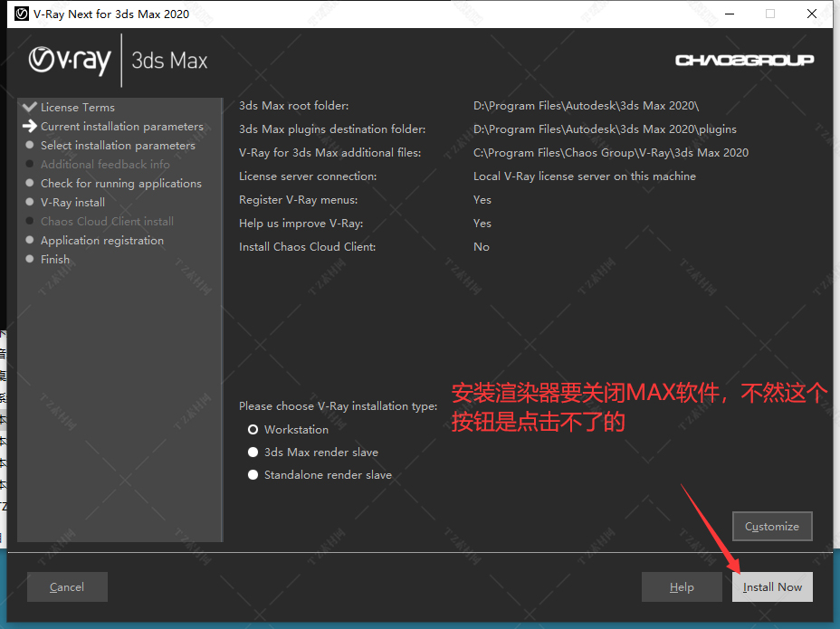This screenshot has height=629, width=840.
Task: Click the V-Ray logo in header
Action: (x=70, y=61)
